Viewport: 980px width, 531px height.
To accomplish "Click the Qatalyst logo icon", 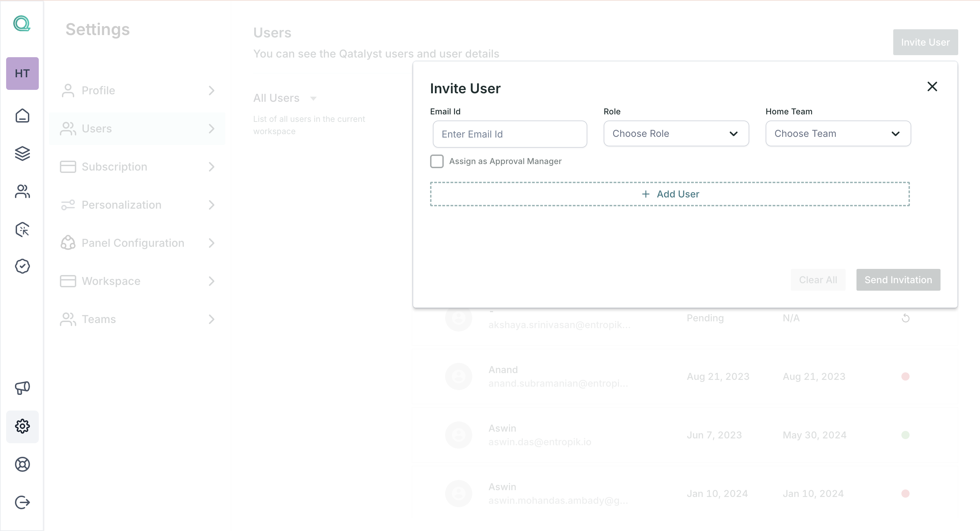I will coord(22,23).
